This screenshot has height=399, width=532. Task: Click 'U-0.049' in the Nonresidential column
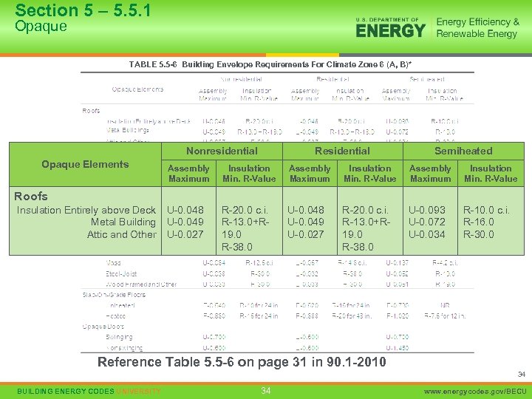tap(185, 222)
